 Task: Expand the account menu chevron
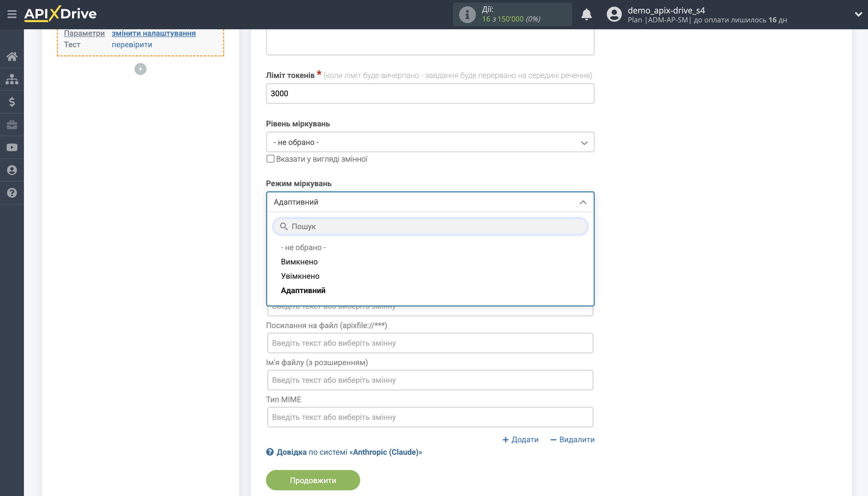point(858,14)
